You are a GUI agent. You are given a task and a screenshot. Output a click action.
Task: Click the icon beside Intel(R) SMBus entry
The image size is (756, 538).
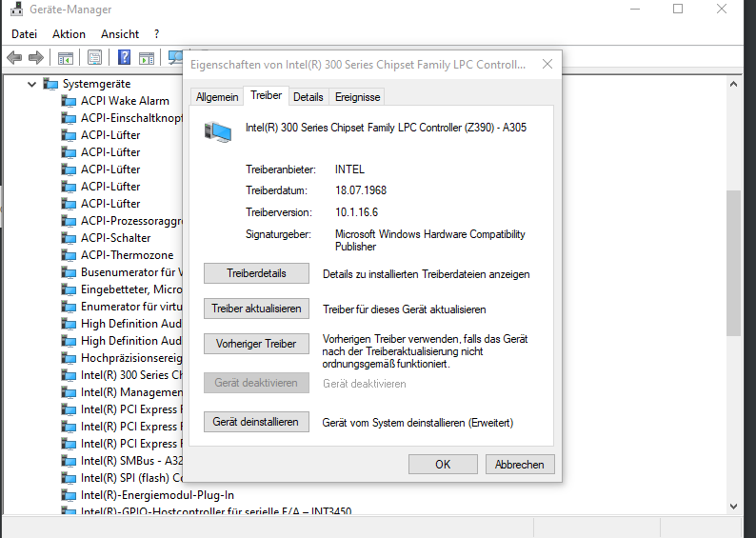pos(69,461)
